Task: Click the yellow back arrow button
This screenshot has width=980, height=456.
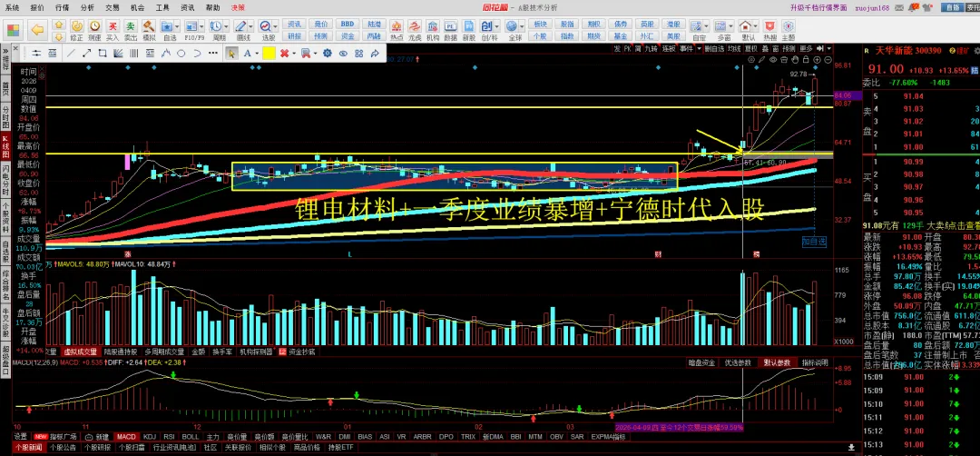Action: [x=37, y=29]
